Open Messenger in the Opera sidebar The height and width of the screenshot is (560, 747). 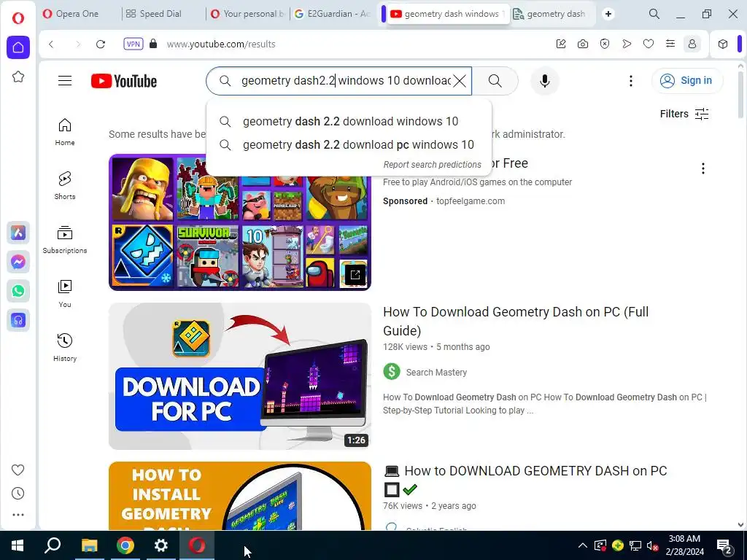[x=18, y=262]
